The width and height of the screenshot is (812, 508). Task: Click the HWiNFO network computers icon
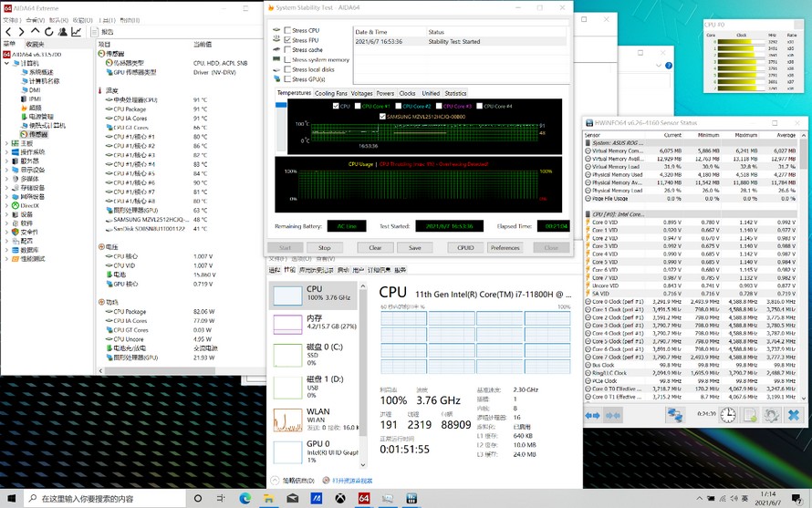674,415
